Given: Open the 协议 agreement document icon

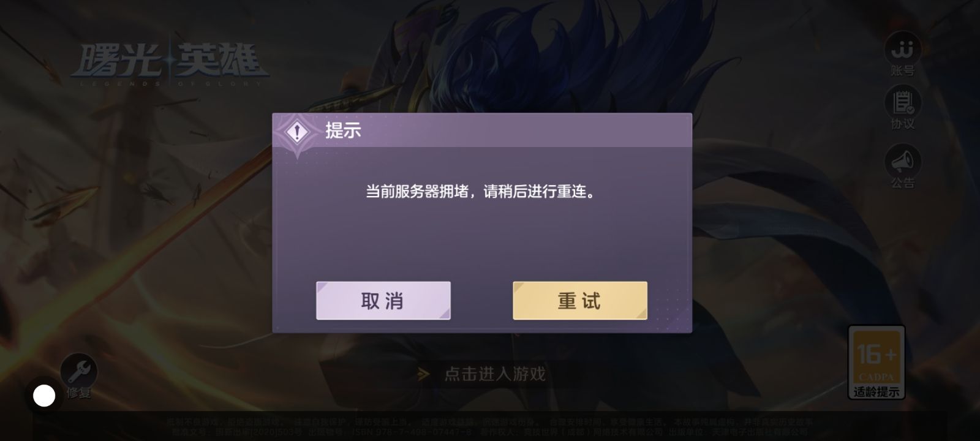Looking at the screenshot, I should [903, 102].
